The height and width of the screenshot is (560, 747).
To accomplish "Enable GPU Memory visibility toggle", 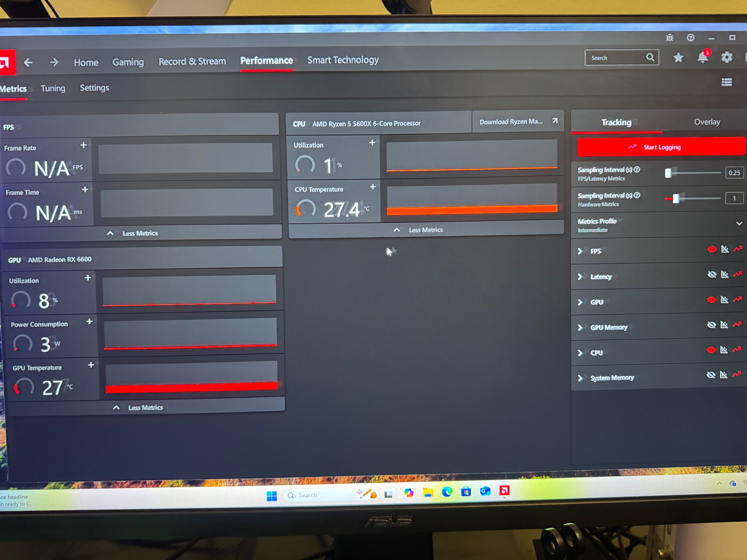I will pos(711,324).
